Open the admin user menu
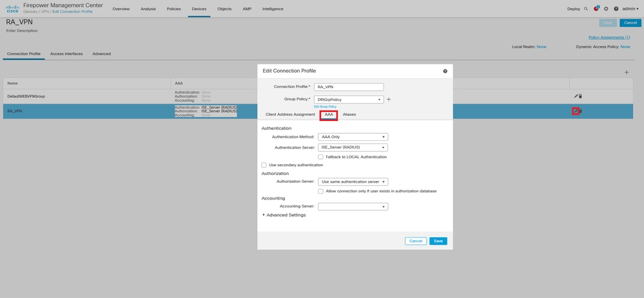This screenshot has height=298, width=644. pos(630,8)
